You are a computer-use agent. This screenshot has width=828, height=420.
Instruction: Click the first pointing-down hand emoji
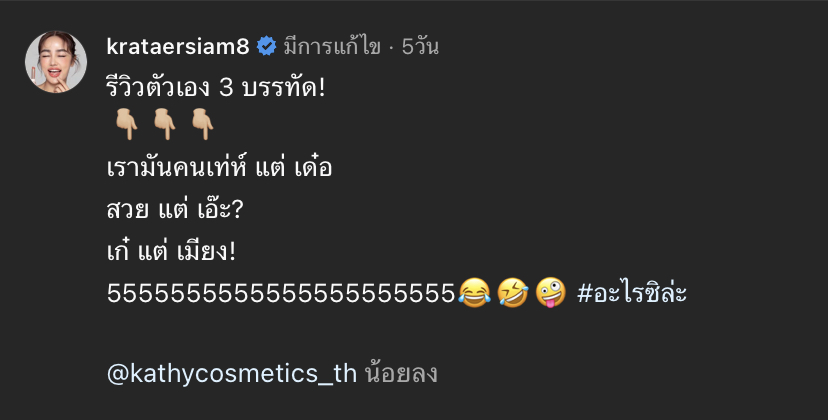point(126,124)
